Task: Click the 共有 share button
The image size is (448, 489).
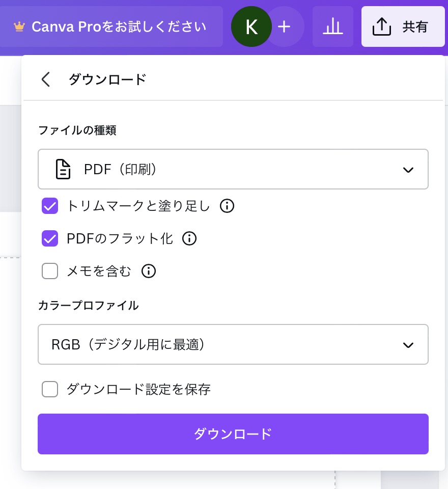Action: point(403,26)
